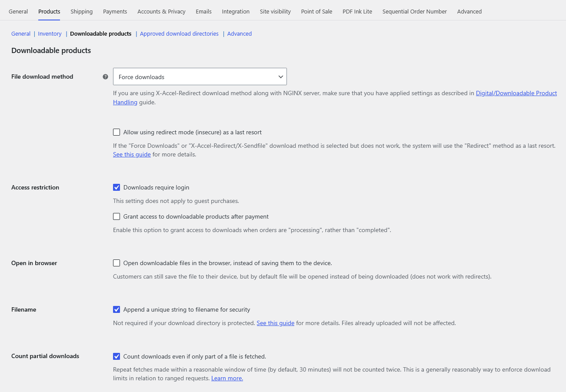Switch to the General settings tab
The height and width of the screenshot is (392, 566).
tap(18, 11)
